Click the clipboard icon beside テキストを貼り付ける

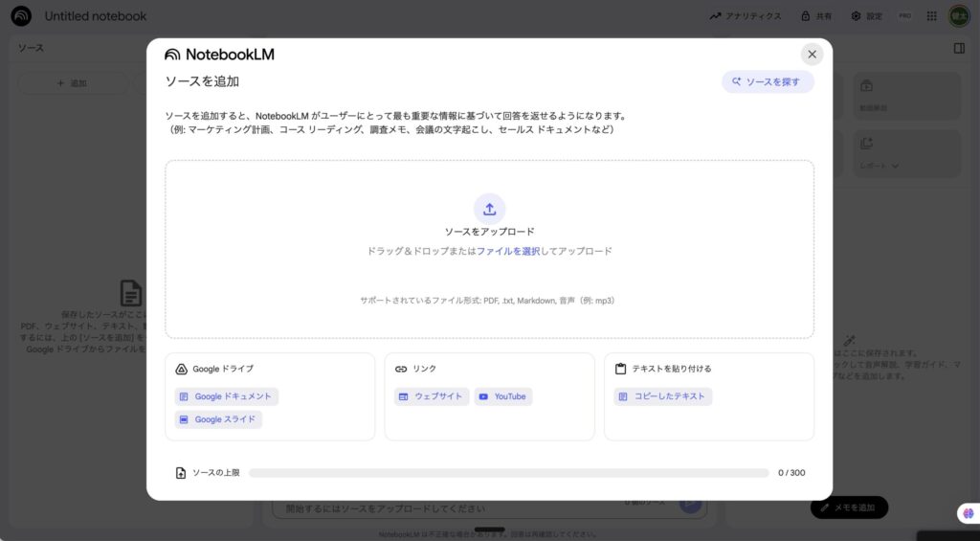click(620, 369)
